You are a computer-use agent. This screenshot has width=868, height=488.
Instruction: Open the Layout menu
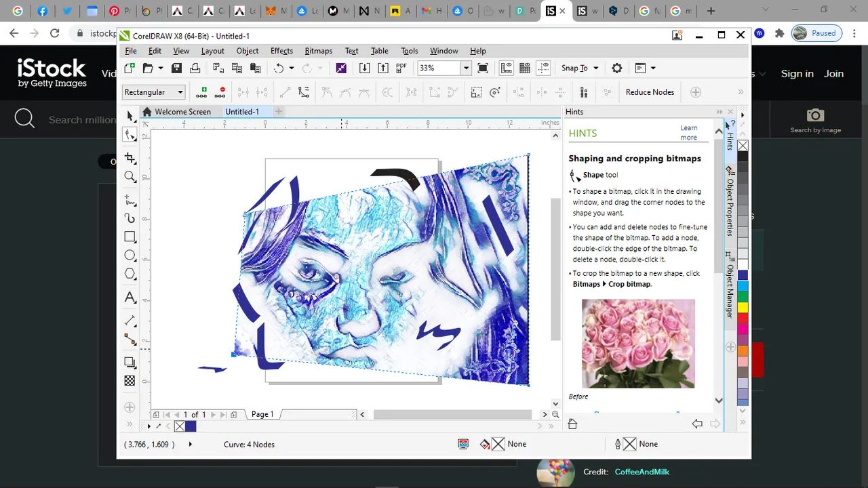coord(213,51)
